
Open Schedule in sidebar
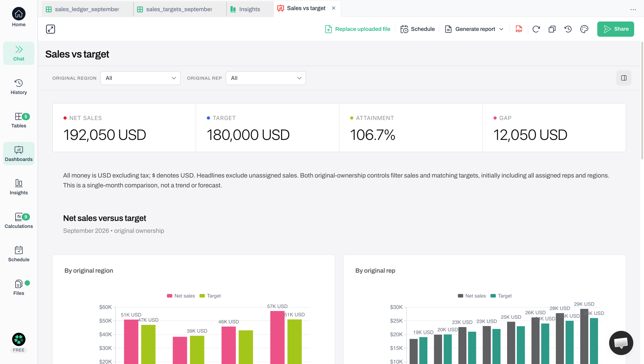(x=19, y=254)
